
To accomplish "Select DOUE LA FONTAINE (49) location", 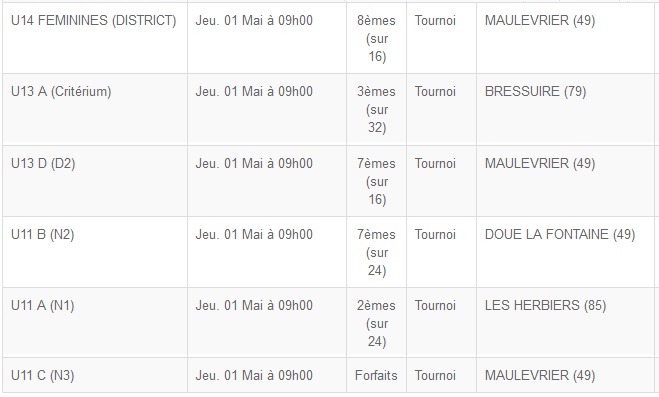I will pyautogui.click(x=560, y=234).
